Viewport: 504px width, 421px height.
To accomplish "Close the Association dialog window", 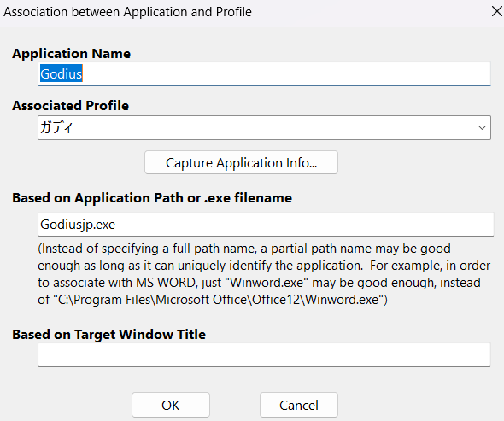I will tap(496, 12).
